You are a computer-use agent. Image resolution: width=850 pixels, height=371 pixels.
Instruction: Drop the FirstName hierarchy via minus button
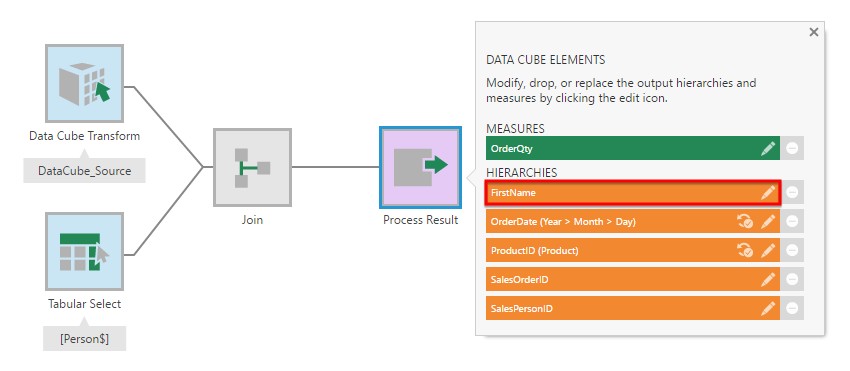[792, 193]
